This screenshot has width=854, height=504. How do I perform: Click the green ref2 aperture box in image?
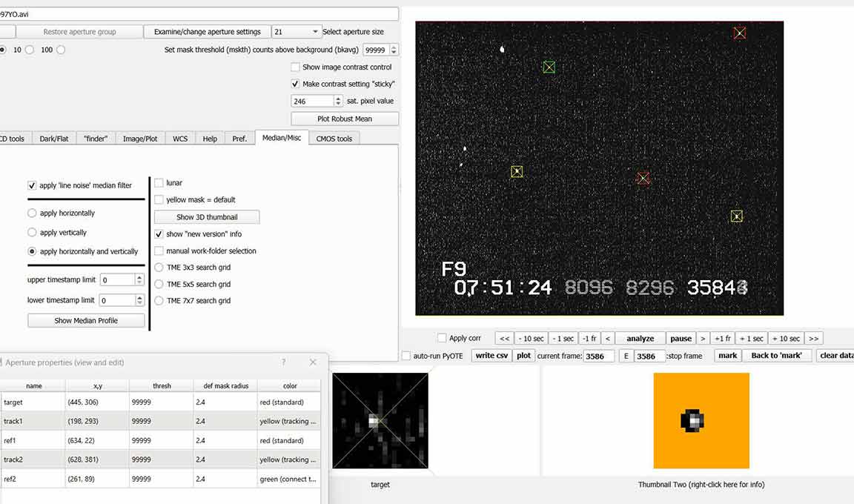pos(549,67)
